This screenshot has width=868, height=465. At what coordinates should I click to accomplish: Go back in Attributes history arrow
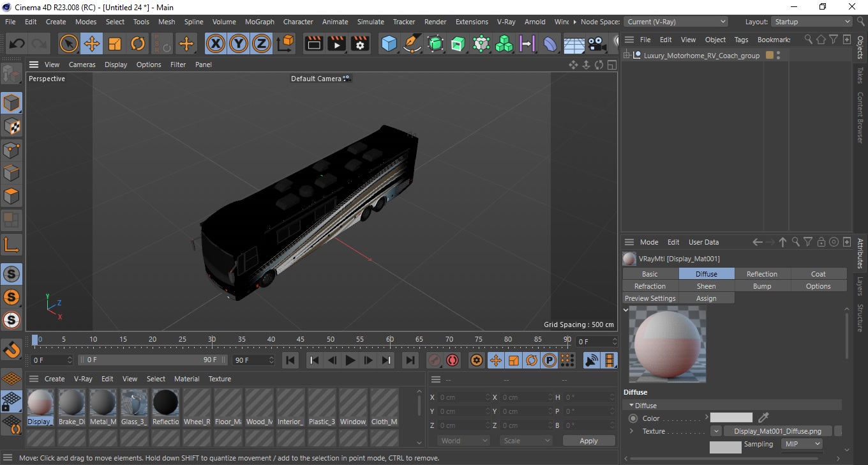coord(757,242)
